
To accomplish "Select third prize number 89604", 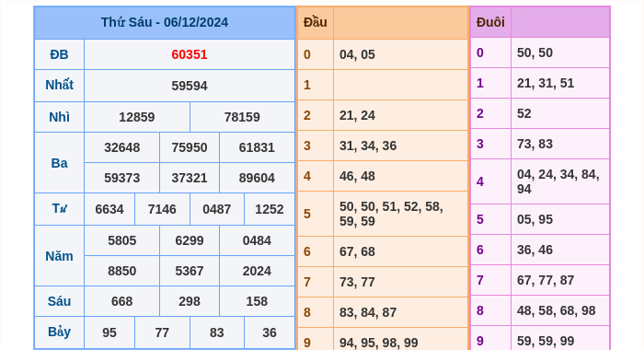I will tap(257, 178).
